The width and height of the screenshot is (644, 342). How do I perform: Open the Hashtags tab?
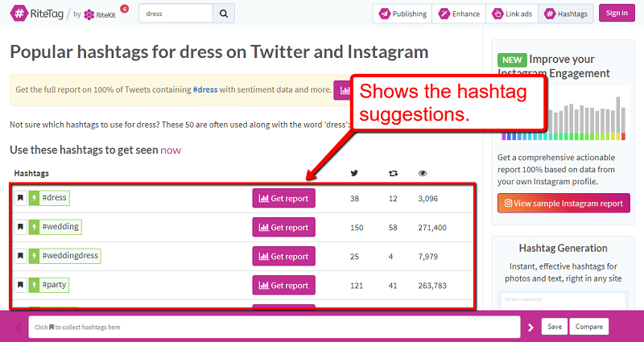pos(566,14)
